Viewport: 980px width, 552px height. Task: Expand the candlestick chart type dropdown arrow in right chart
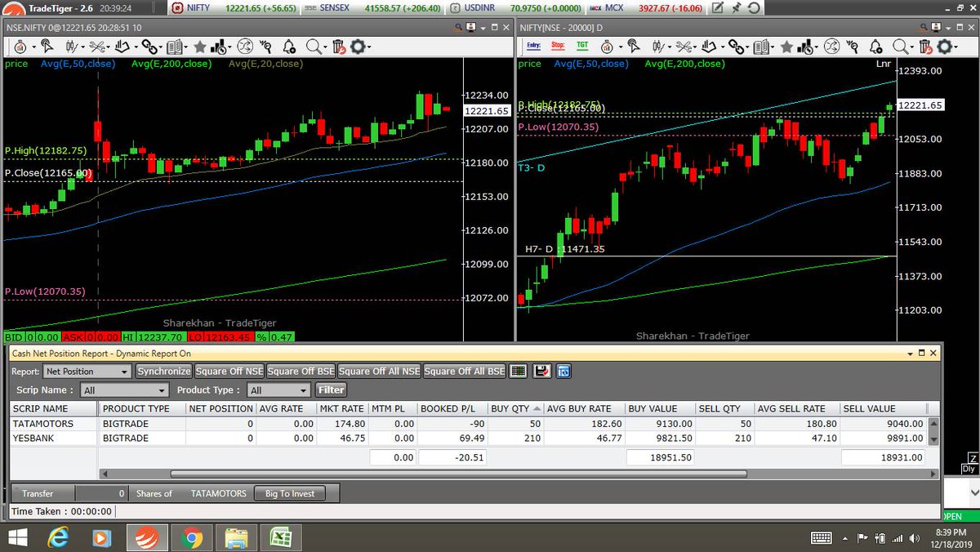669,47
